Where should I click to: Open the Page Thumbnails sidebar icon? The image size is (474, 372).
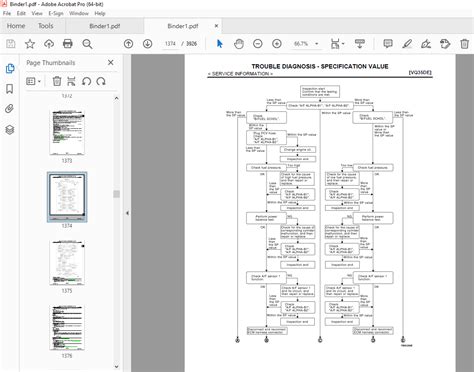(x=10, y=68)
